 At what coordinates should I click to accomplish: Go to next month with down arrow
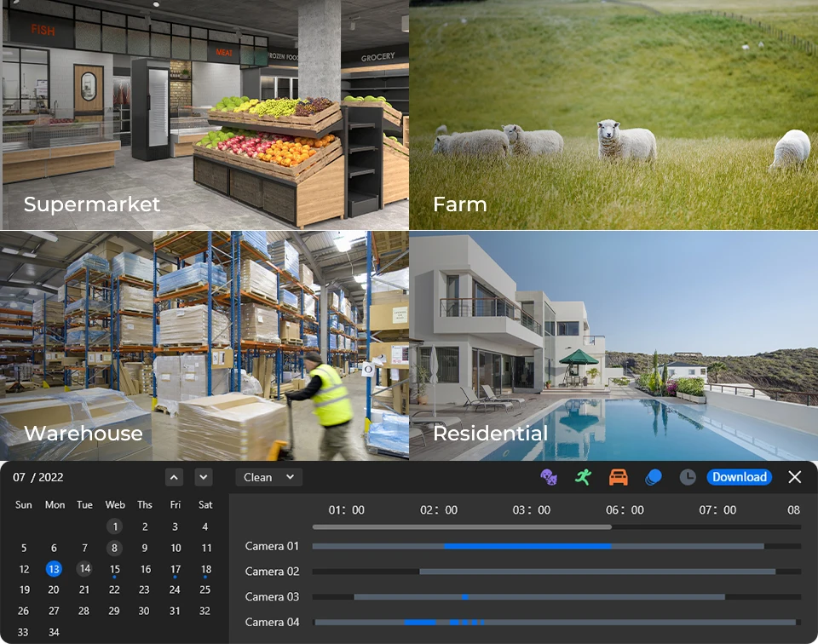pyautogui.click(x=204, y=477)
